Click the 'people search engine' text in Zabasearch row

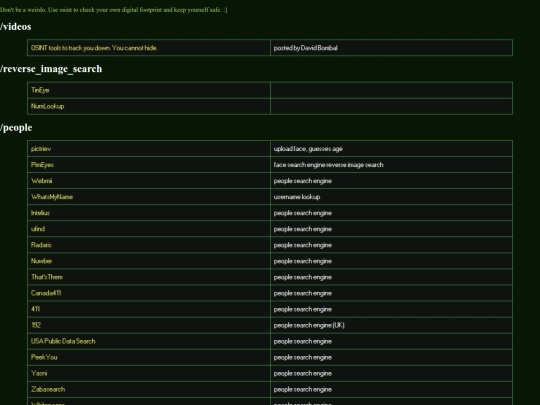pos(303,389)
